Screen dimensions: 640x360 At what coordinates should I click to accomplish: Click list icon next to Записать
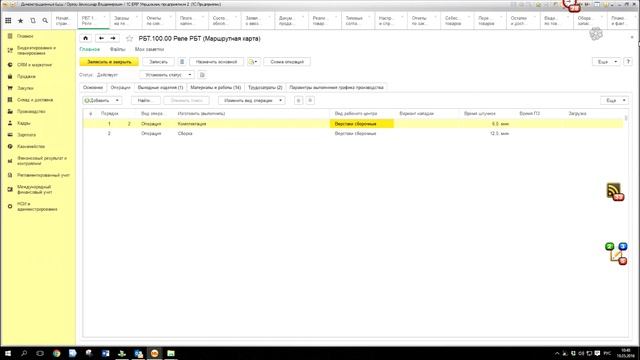click(182, 62)
